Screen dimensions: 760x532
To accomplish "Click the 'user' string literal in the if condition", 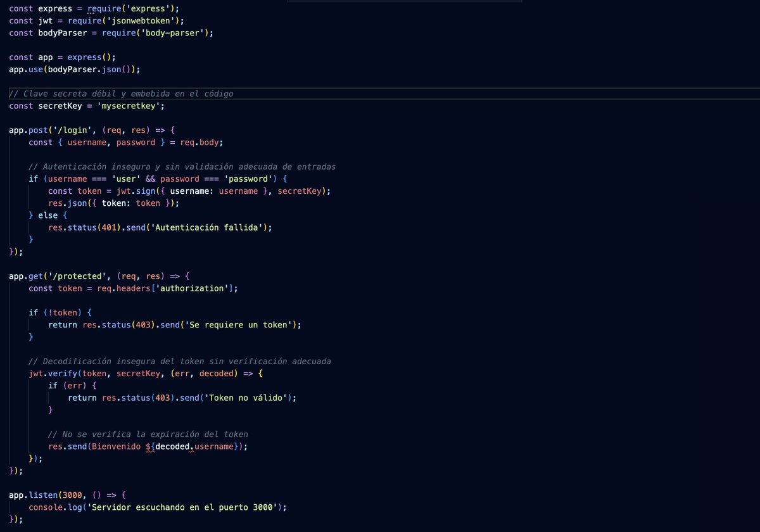I will [x=126, y=179].
